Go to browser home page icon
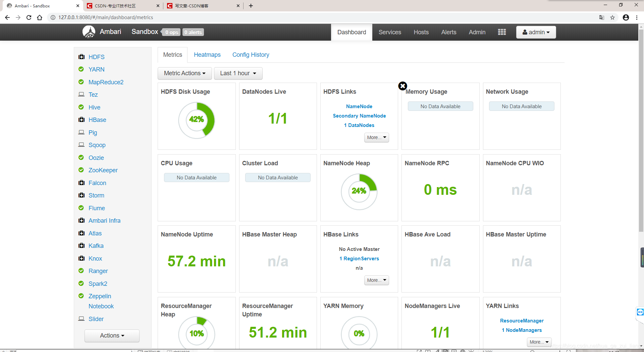Viewport: 644px width, 352px height. coord(40,17)
